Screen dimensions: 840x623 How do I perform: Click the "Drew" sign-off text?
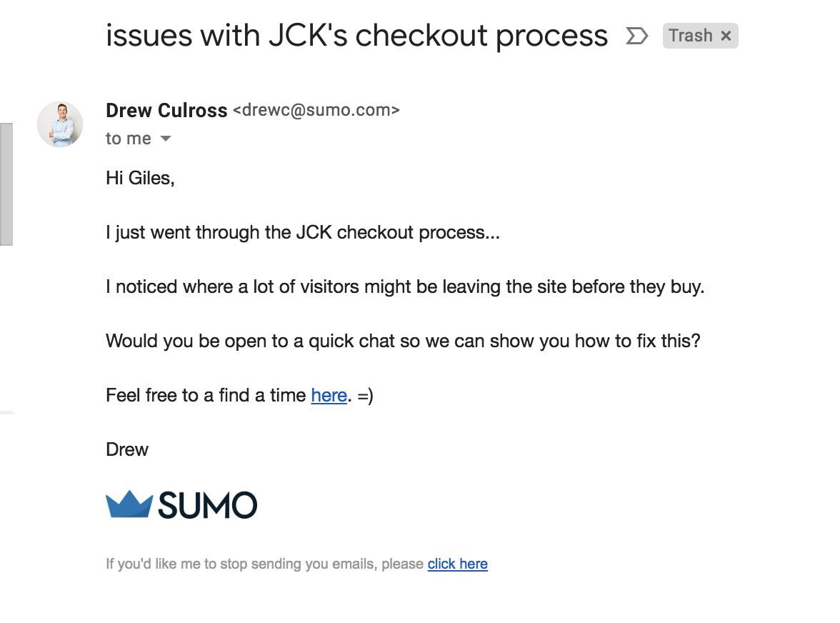(127, 449)
